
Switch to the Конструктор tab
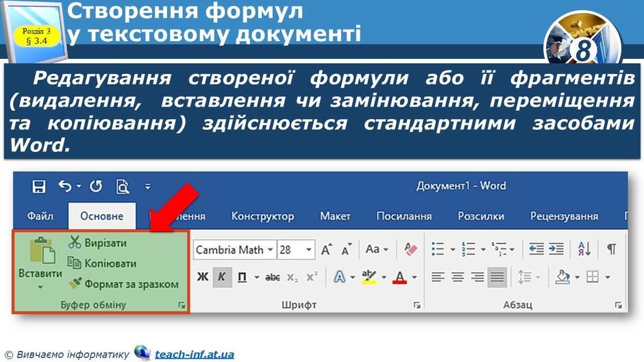262,216
